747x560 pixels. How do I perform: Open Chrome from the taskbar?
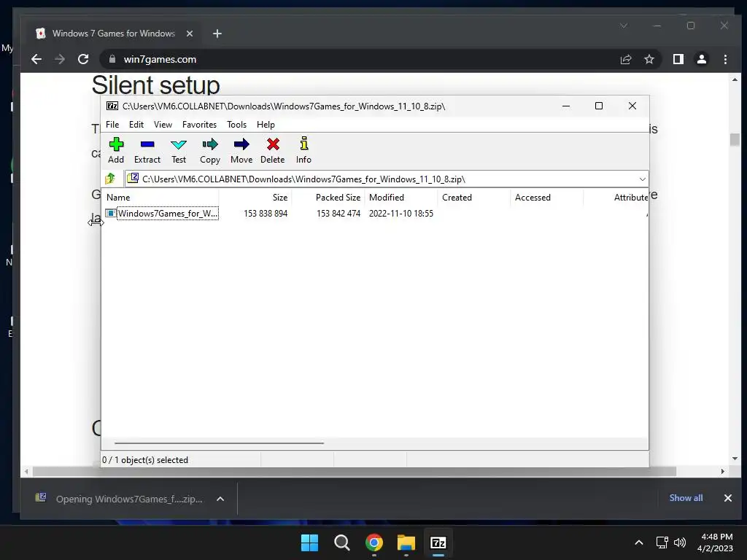click(x=374, y=542)
